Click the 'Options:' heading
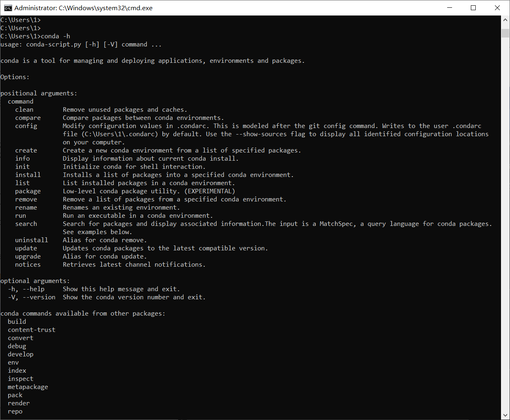Image resolution: width=510 pixels, height=420 pixels. point(15,77)
